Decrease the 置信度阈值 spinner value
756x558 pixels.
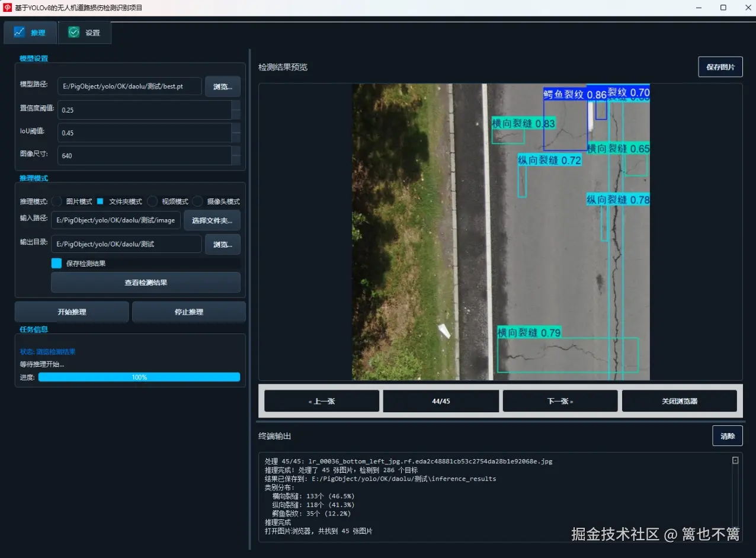tap(236, 114)
